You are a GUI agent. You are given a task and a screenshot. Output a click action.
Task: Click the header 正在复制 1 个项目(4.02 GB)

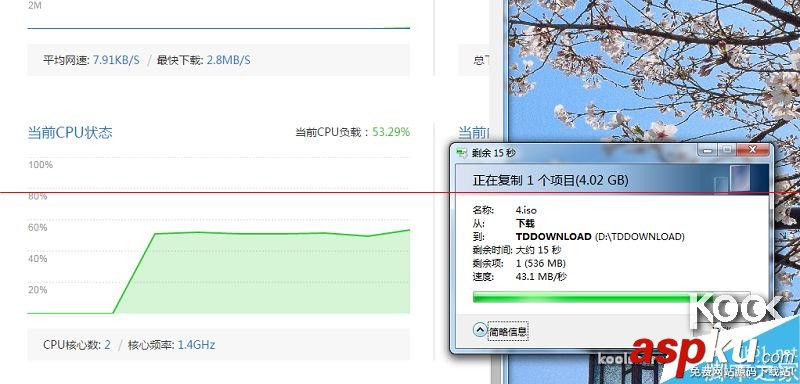tap(551, 180)
